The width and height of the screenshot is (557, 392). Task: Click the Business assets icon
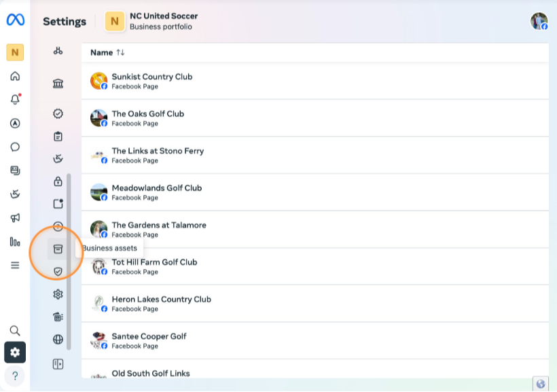pos(58,249)
